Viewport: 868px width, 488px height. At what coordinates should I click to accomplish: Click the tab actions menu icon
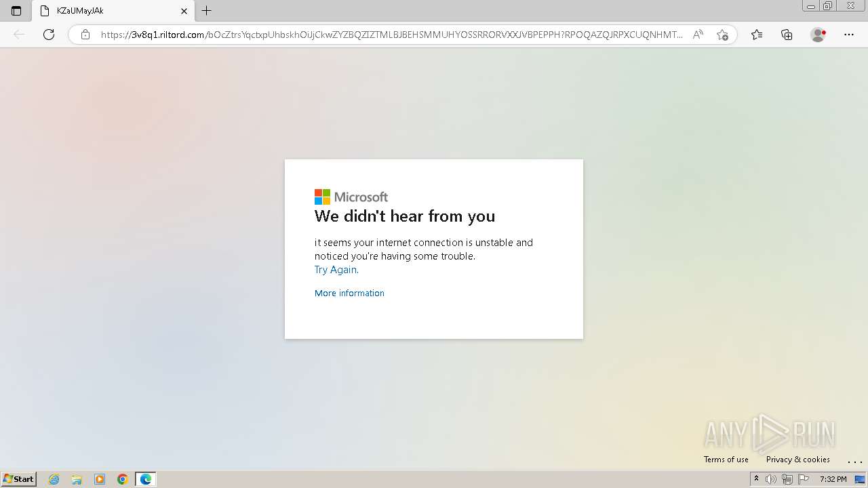(x=16, y=11)
